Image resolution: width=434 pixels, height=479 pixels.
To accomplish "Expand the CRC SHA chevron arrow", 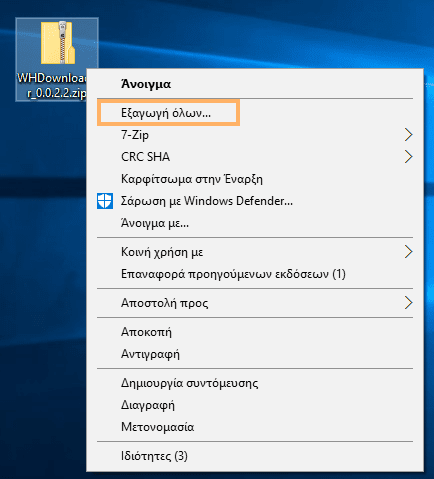I will click(409, 157).
